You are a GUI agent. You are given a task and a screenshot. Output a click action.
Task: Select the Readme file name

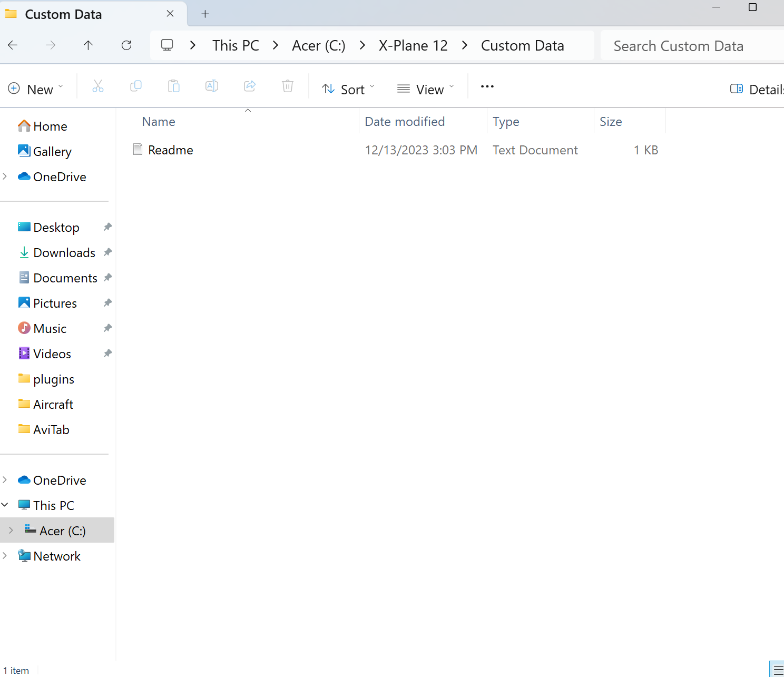coord(171,150)
